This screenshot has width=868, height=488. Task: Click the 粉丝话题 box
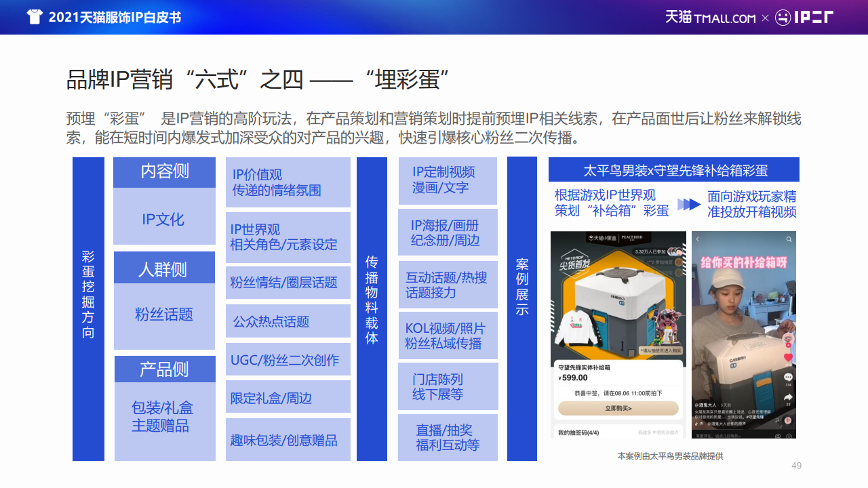tap(164, 316)
